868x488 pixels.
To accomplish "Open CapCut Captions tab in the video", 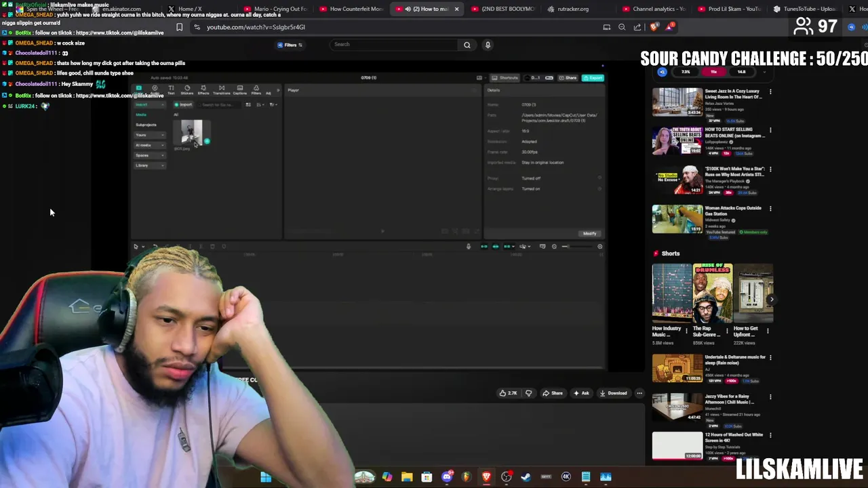I will [x=239, y=89].
